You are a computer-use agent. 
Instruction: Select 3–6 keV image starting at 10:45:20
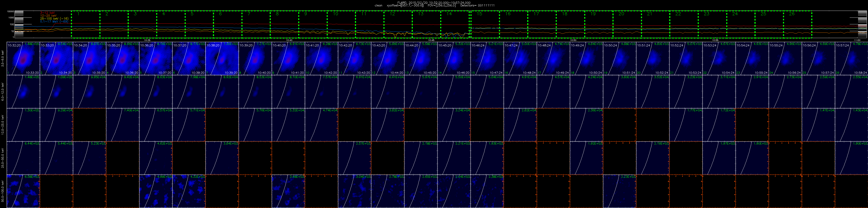tap(454, 58)
